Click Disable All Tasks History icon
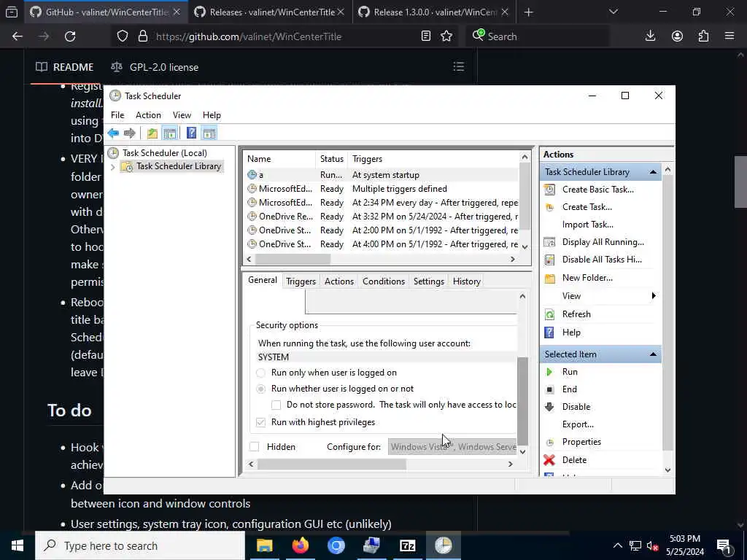The width and height of the screenshot is (747, 560). pyautogui.click(x=549, y=260)
